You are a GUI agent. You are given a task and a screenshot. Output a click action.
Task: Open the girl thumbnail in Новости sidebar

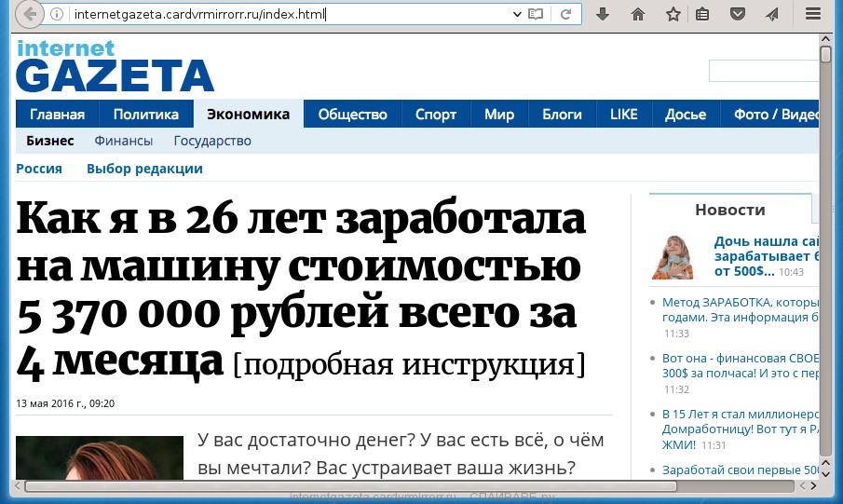675,257
